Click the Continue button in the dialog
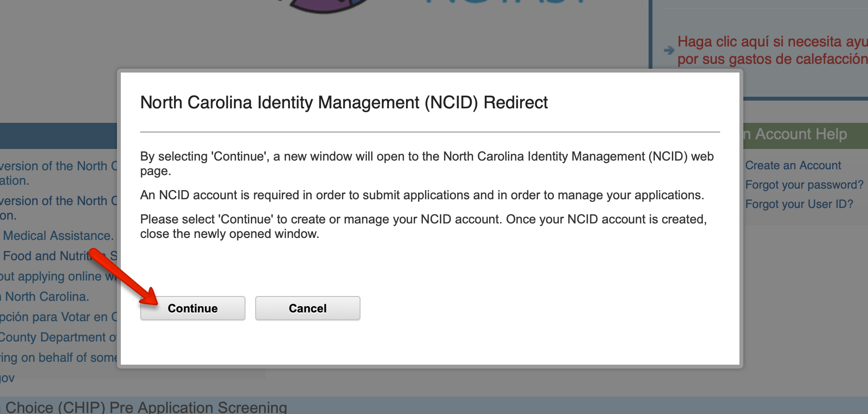 (192, 308)
